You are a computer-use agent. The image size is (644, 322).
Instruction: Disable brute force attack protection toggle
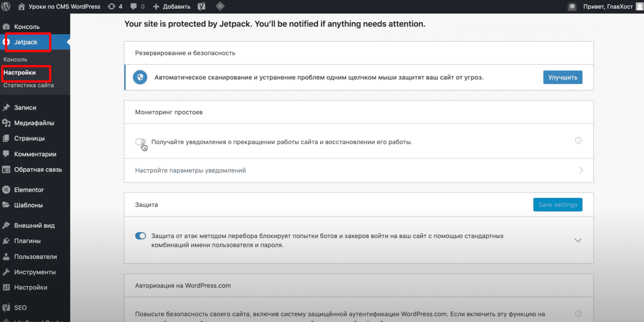point(140,236)
